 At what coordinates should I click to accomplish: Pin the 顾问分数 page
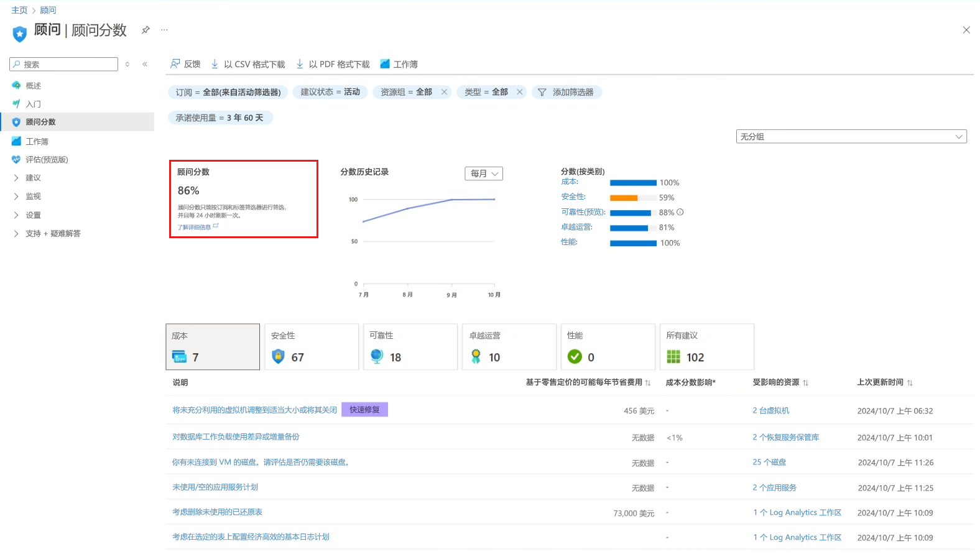point(146,30)
